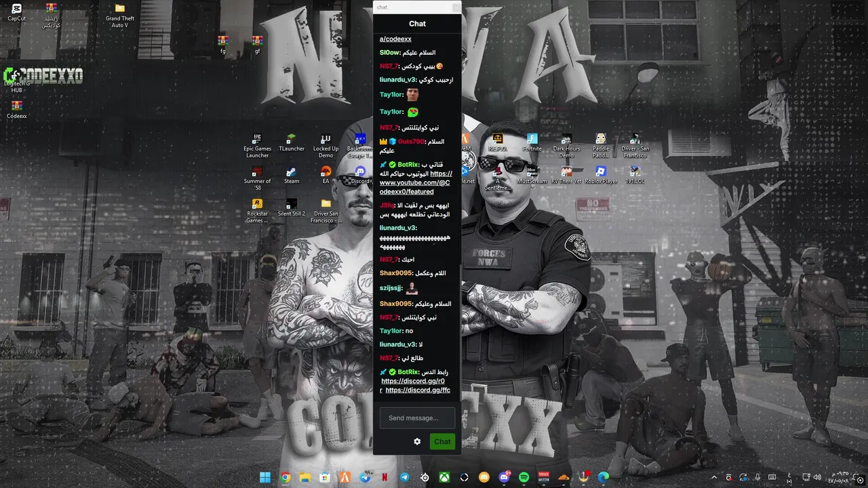The width and height of the screenshot is (868, 488).
Task: Open the MustScream desktop shortcut
Action: (x=532, y=176)
